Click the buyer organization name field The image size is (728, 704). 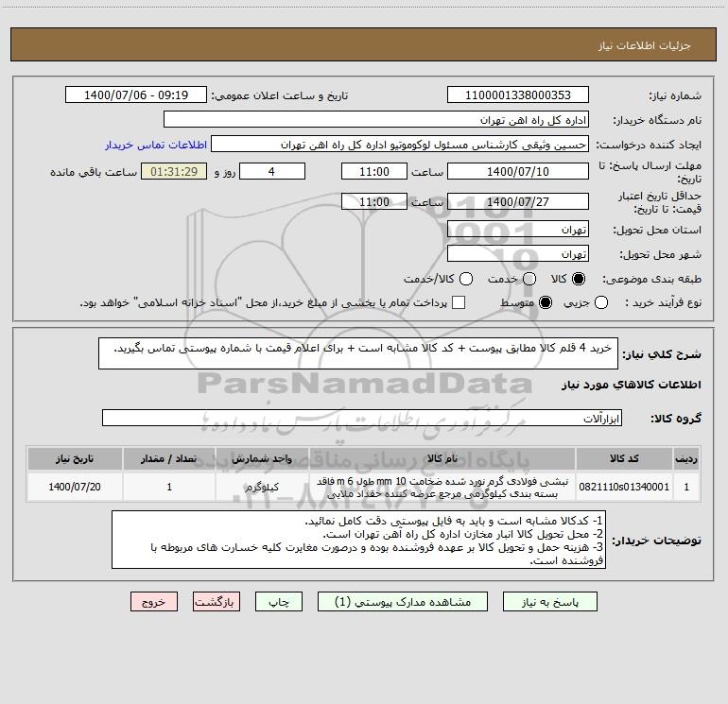coord(376,119)
